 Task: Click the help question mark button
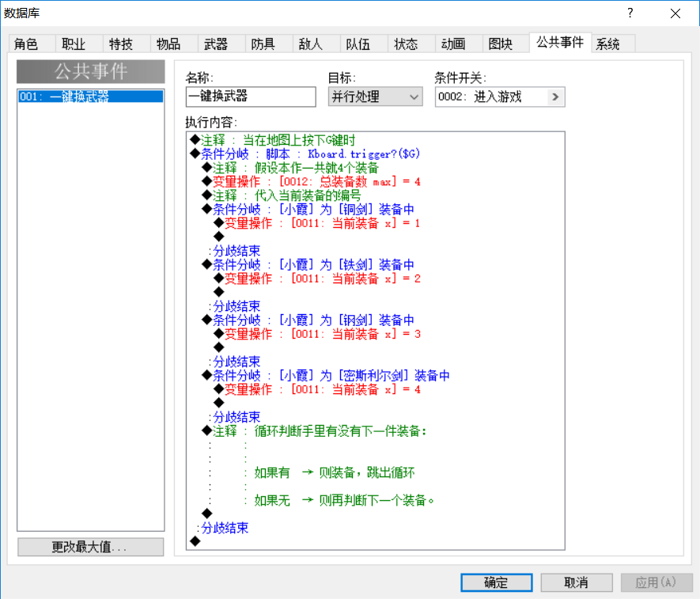[x=630, y=13]
